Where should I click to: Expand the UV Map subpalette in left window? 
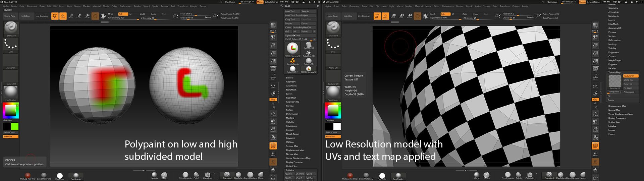coord(290,142)
